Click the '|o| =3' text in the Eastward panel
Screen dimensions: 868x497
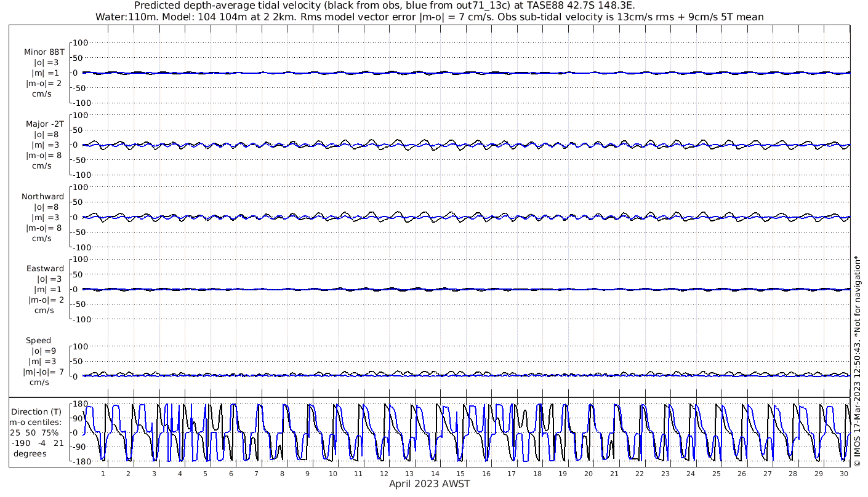click(48, 279)
